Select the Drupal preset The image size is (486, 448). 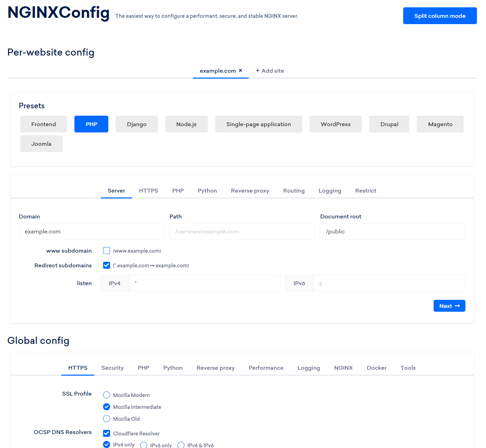389,124
